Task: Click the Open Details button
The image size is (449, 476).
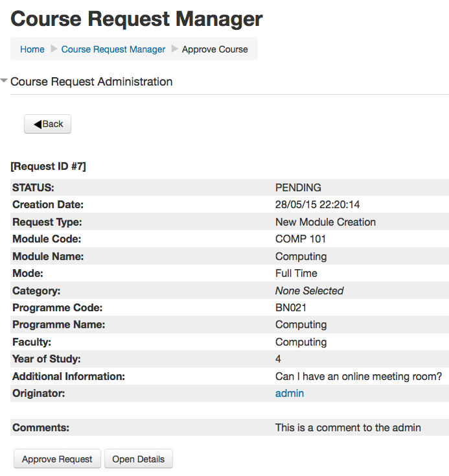Action: pyautogui.click(x=138, y=459)
